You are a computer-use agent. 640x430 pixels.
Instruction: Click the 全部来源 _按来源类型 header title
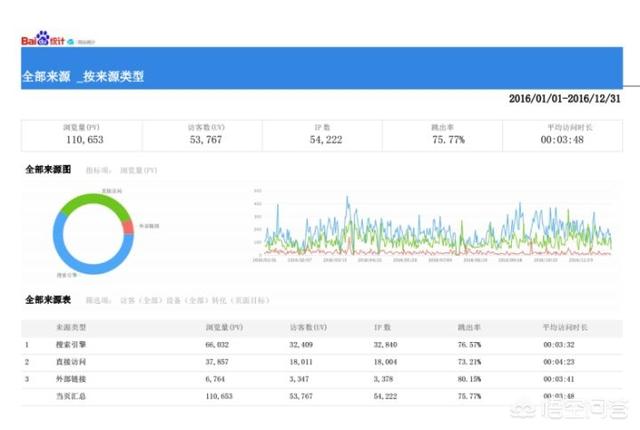(x=83, y=76)
